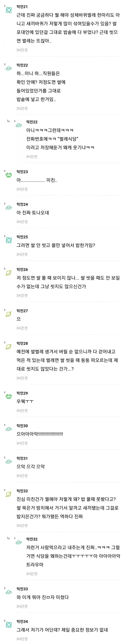Click the comment text "아 진짜 토나오네"
Image resolution: width=124 pixels, height=644 pixels.
coord(33,213)
